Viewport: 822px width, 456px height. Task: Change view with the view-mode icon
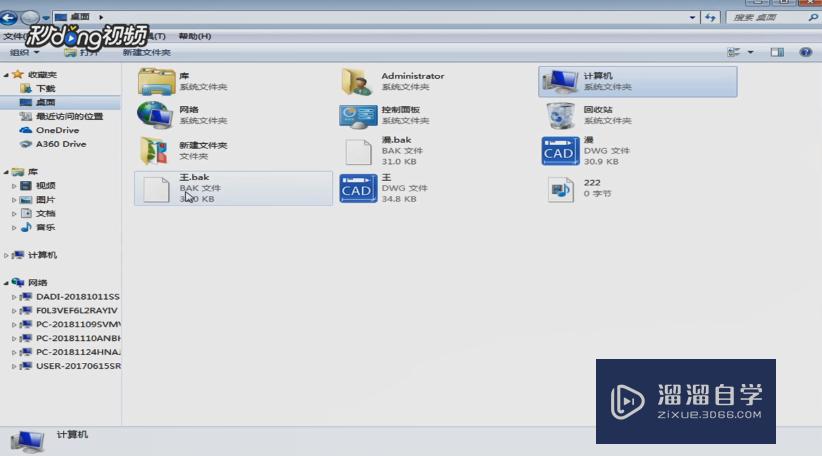click(x=733, y=52)
